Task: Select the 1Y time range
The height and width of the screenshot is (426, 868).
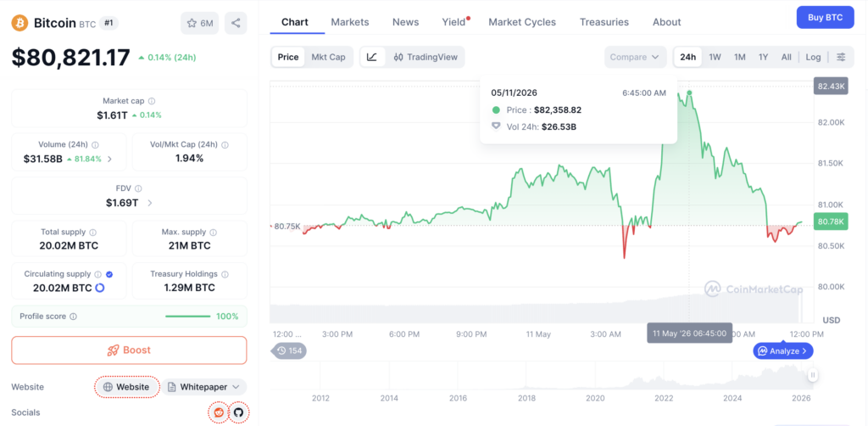Action: (x=764, y=57)
